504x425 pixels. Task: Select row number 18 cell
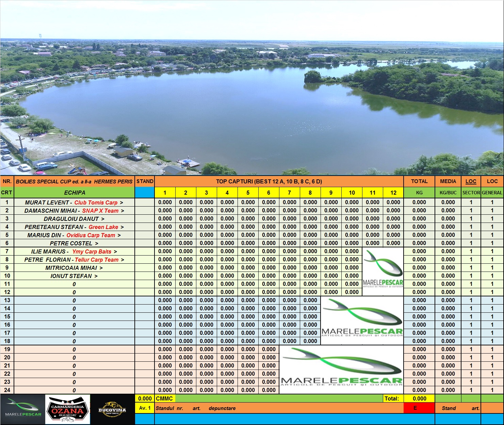pyautogui.click(x=7, y=341)
